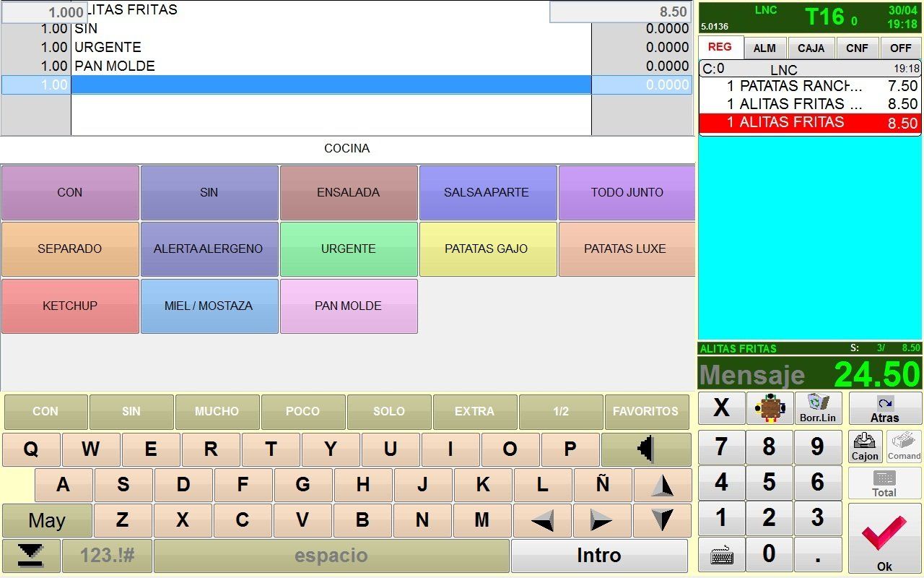Screen dimensions: 924x578
Task: Select the ENSALADA modifier
Action: (349, 192)
